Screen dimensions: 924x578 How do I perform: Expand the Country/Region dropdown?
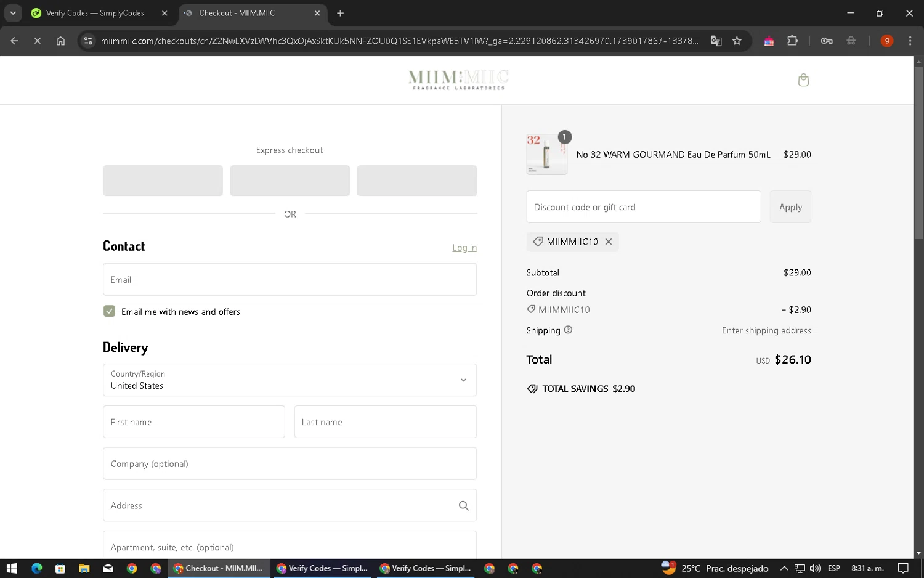[x=290, y=380]
